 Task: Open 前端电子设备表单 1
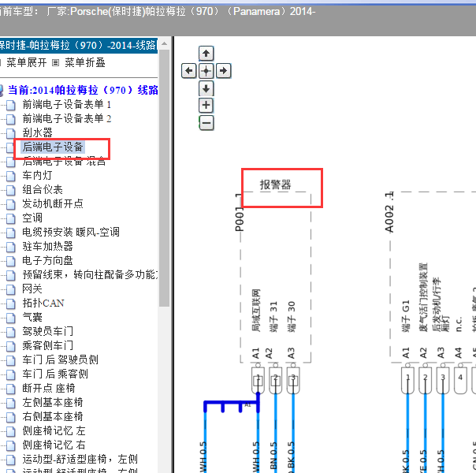(67, 104)
